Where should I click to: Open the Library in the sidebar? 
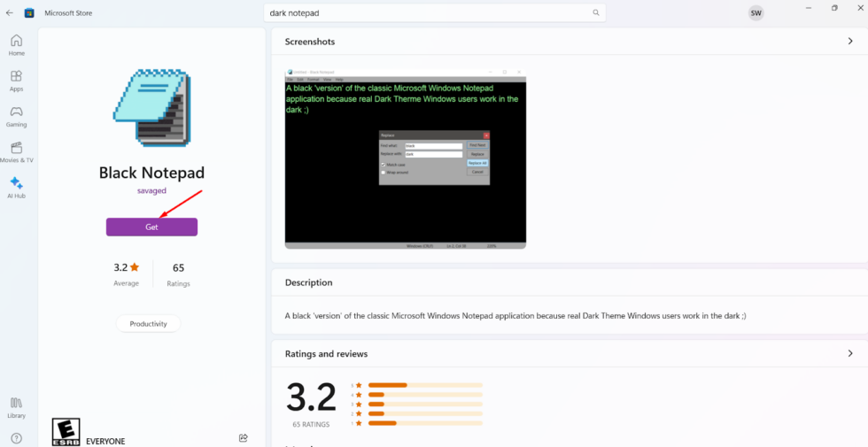pos(17,408)
